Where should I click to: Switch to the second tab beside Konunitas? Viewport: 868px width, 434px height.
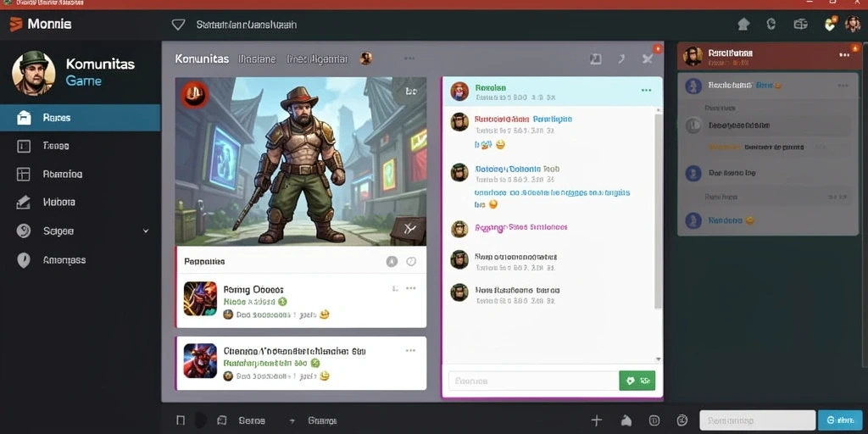[x=257, y=58]
